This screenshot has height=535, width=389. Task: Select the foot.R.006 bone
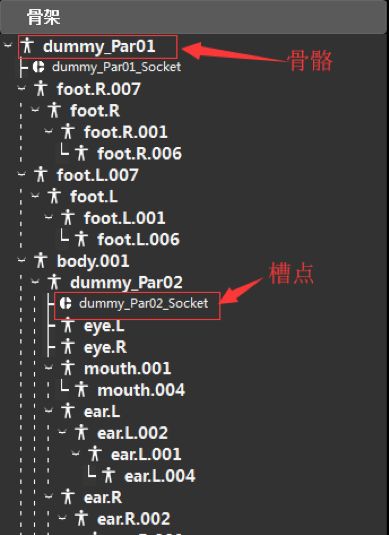click(x=139, y=153)
